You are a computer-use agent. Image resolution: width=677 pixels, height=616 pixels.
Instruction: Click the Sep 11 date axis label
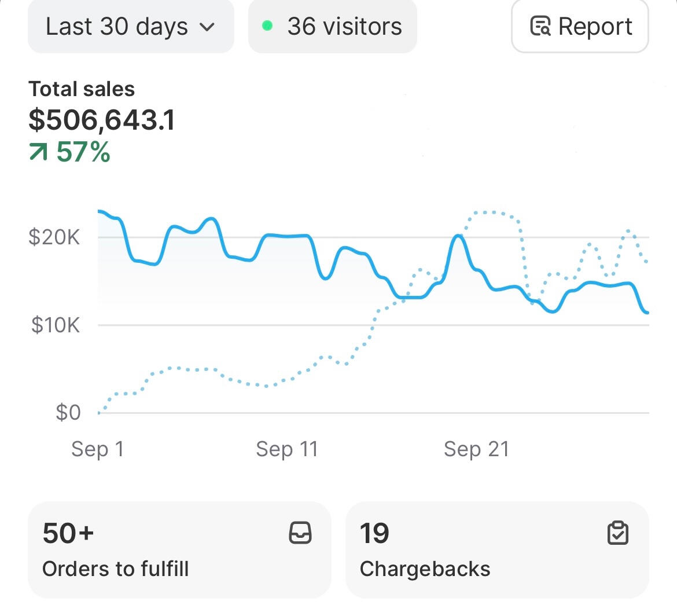point(287,449)
